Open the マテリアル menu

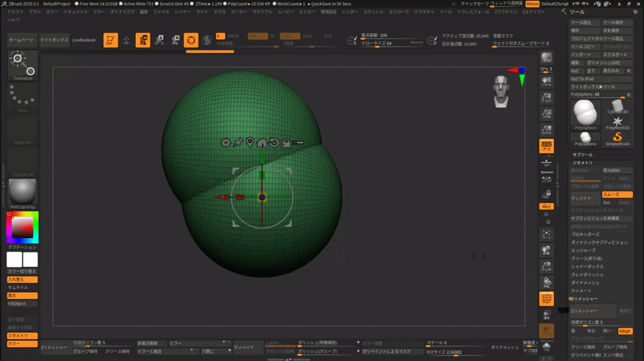(x=262, y=12)
